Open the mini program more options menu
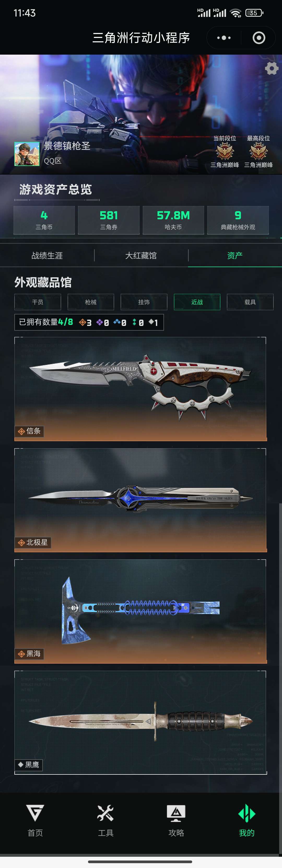Viewport: 282px width, 868px height. [x=224, y=38]
